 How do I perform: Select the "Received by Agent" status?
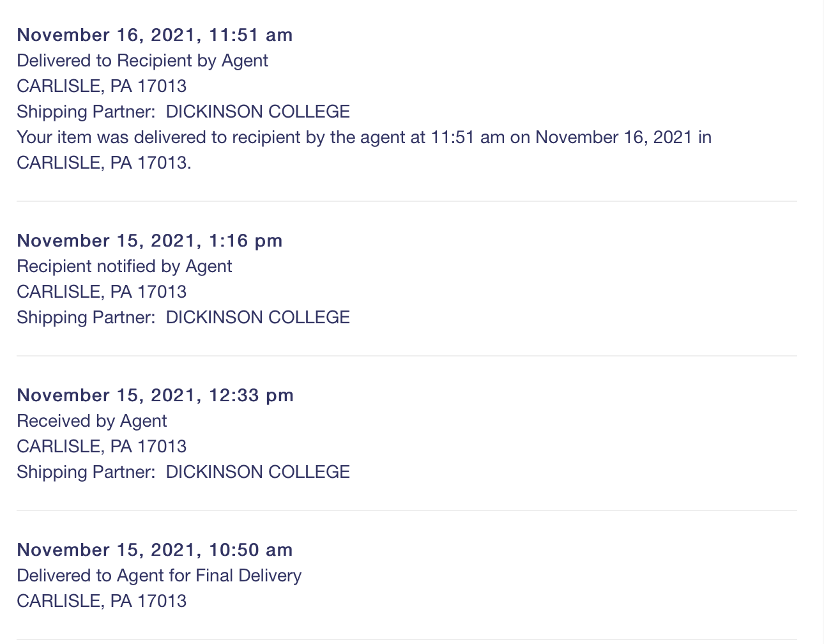[92, 421]
